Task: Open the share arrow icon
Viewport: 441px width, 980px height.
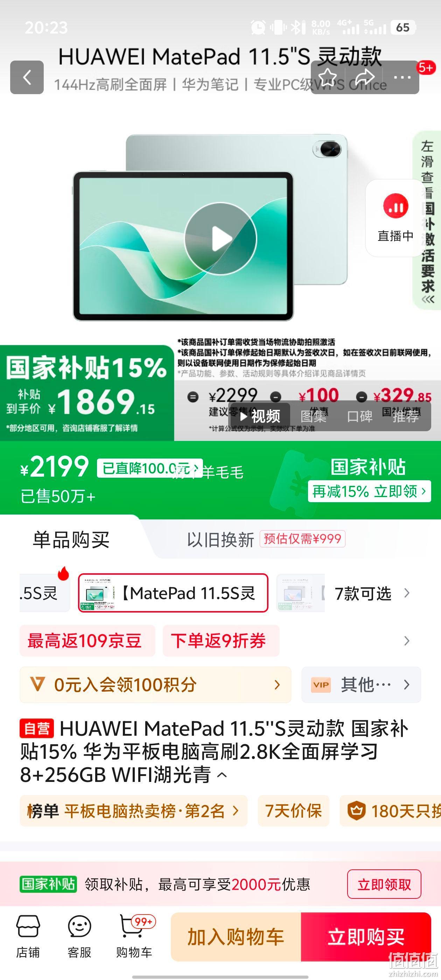Action: pyautogui.click(x=365, y=77)
